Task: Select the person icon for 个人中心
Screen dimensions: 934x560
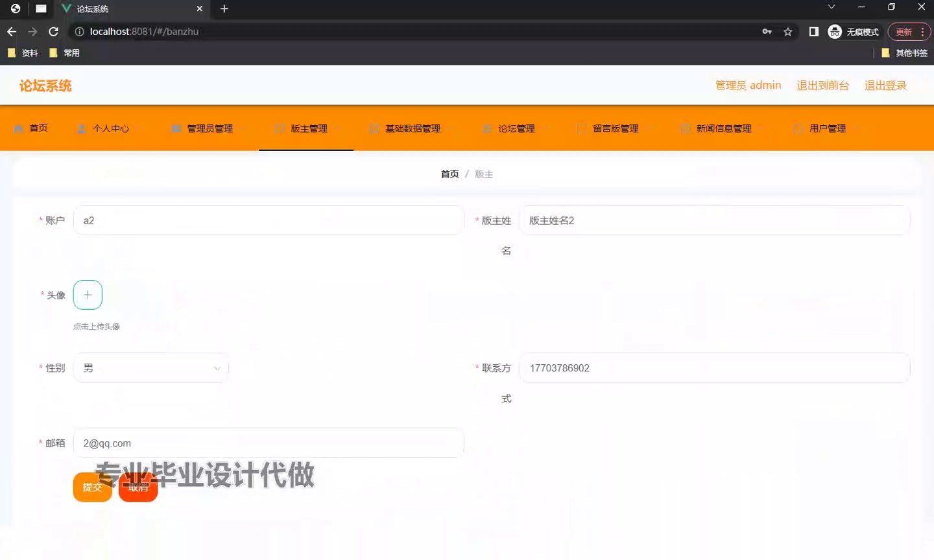Action: point(80,128)
